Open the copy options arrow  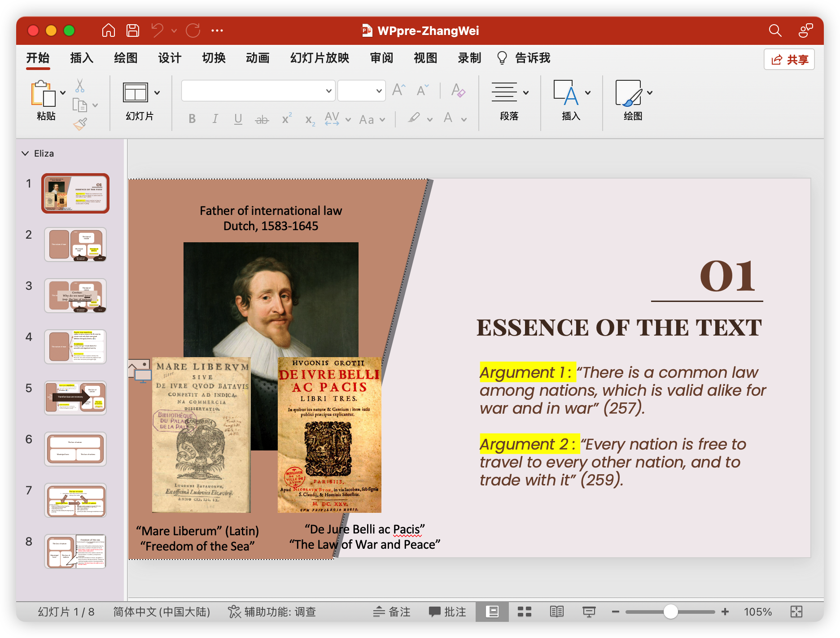point(95,105)
